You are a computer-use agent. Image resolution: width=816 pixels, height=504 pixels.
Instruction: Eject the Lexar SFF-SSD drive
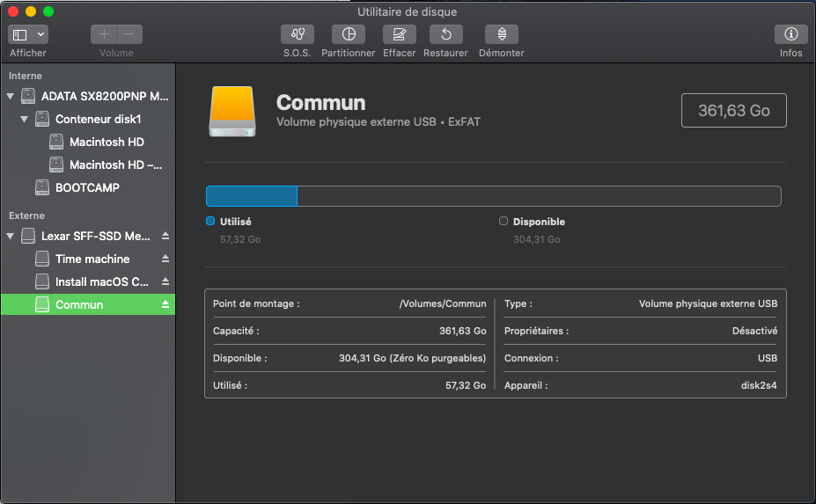[165, 237]
